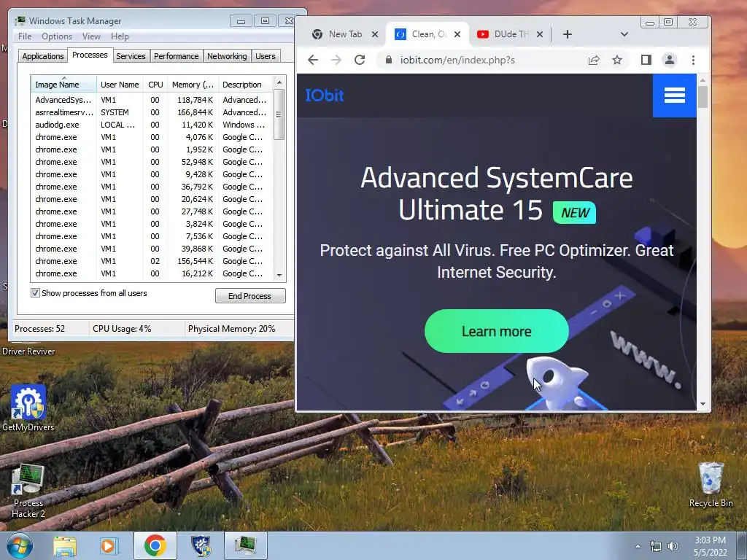Close the DUde YouTube tab
747x560 pixels.
pos(540,34)
